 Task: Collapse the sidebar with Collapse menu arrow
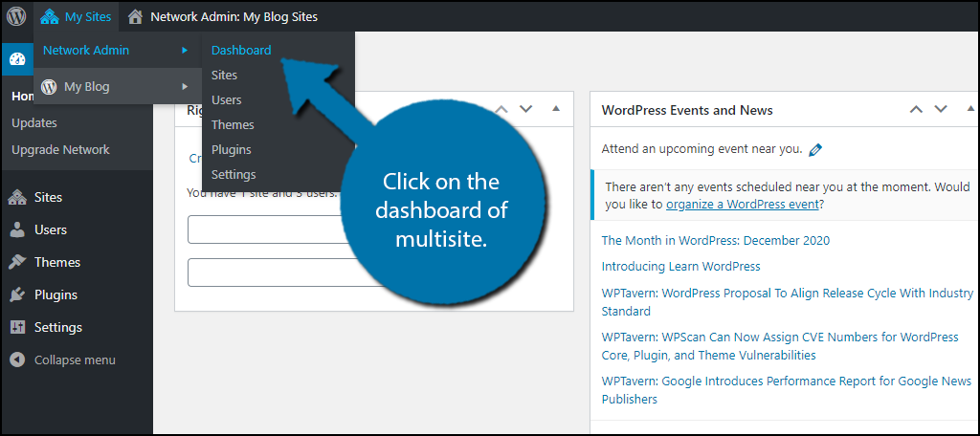17,360
